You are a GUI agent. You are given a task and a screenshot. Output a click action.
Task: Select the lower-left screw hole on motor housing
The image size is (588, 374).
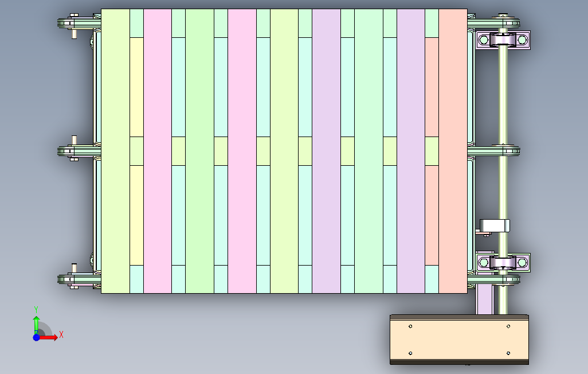coord(410,353)
